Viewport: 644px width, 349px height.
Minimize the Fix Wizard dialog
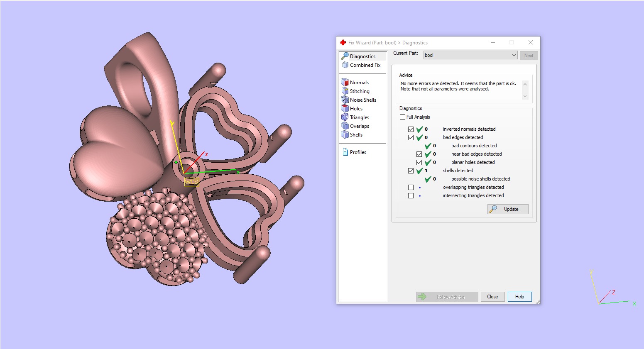[493, 42]
